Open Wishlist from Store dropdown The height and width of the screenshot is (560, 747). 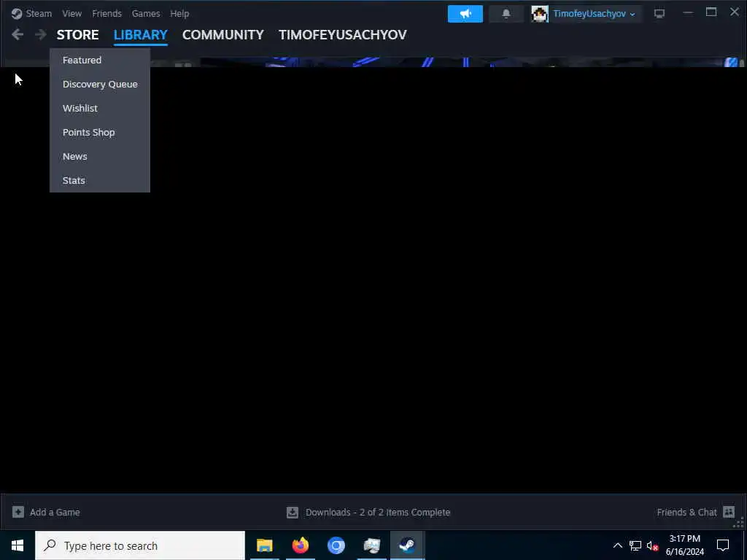tap(99, 108)
